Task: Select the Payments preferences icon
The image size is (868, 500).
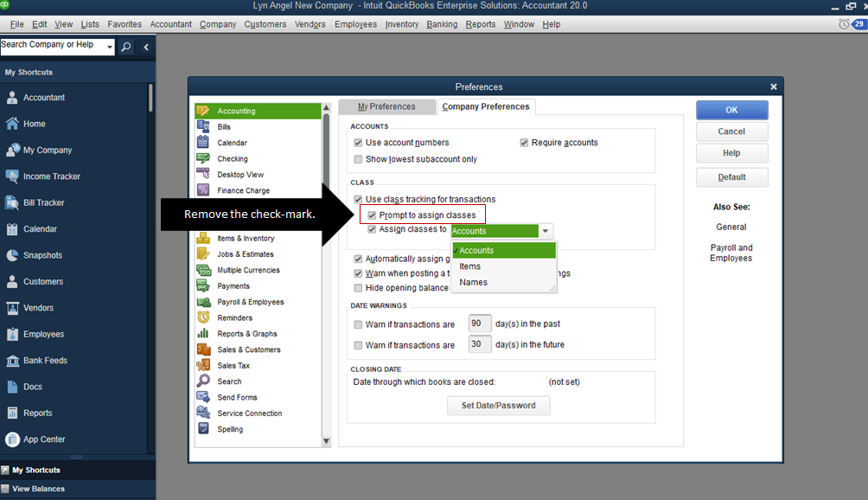Action: tap(204, 285)
